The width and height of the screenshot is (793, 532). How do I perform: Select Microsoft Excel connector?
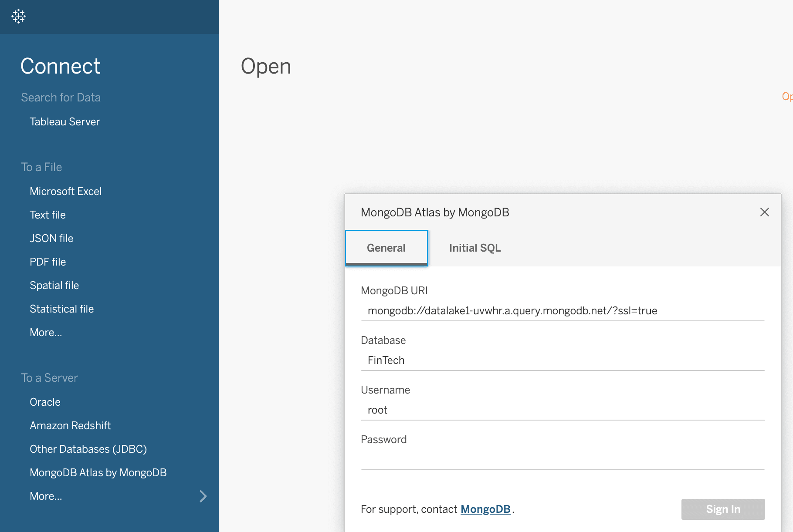coord(65,191)
